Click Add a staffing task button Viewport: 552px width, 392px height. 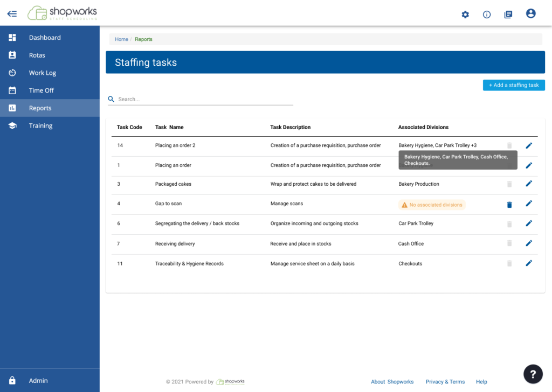(x=514, y=85)
